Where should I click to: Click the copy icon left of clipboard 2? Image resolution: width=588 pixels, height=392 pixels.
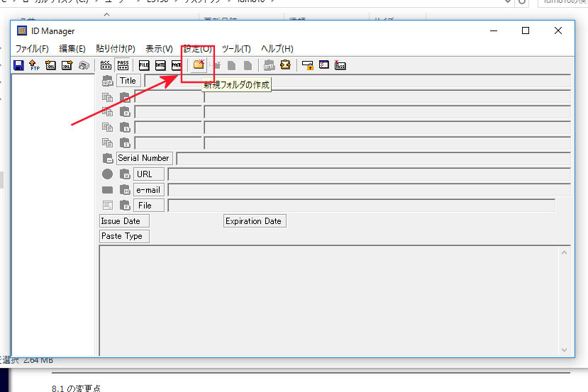107,142
